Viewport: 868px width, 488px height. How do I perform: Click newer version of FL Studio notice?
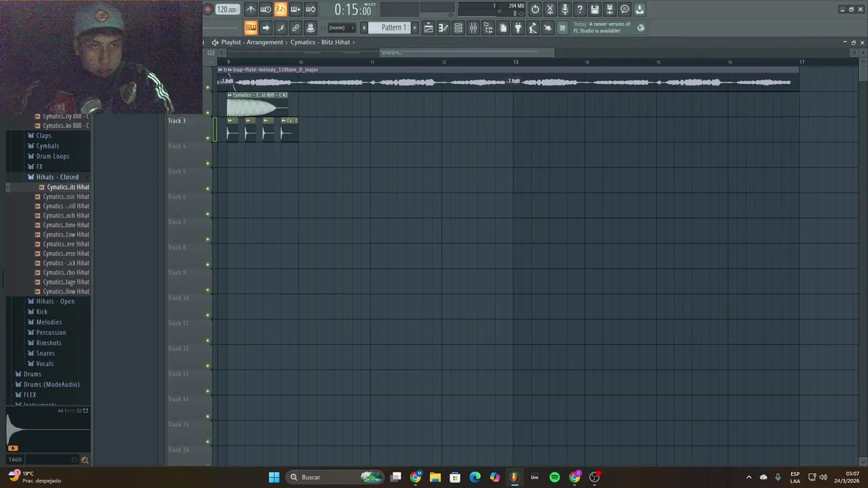pyautogui.click(x=601, y=28)
